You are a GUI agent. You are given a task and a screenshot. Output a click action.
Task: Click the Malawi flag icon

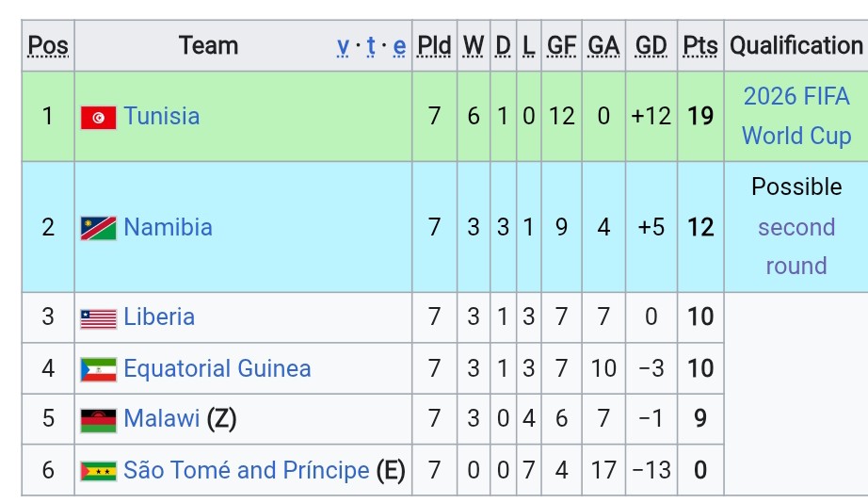[x=99, y=420]
